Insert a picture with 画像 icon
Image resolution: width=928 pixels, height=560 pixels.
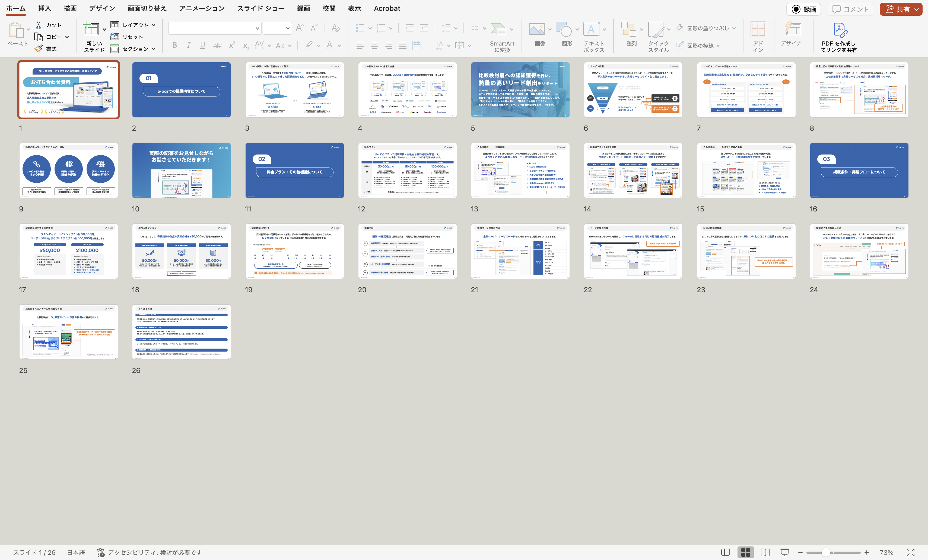pos(537,30)
